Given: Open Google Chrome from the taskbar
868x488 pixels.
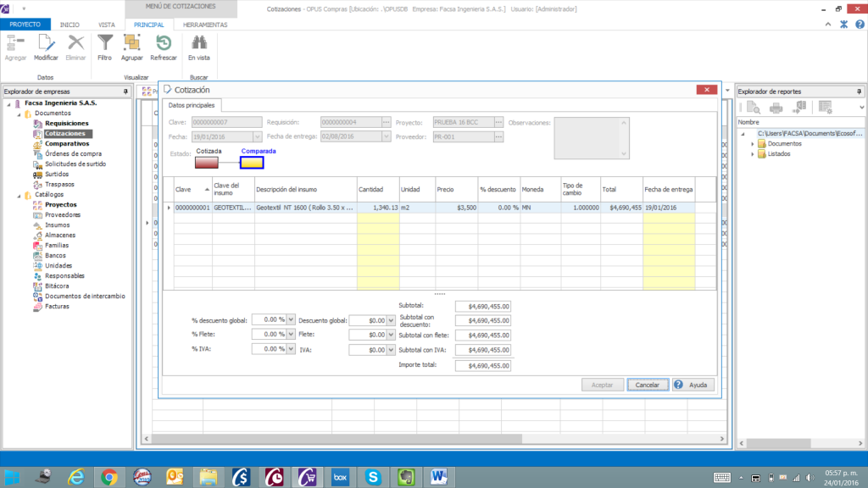Looking at the screenshot, I should [x=108, y=477].
